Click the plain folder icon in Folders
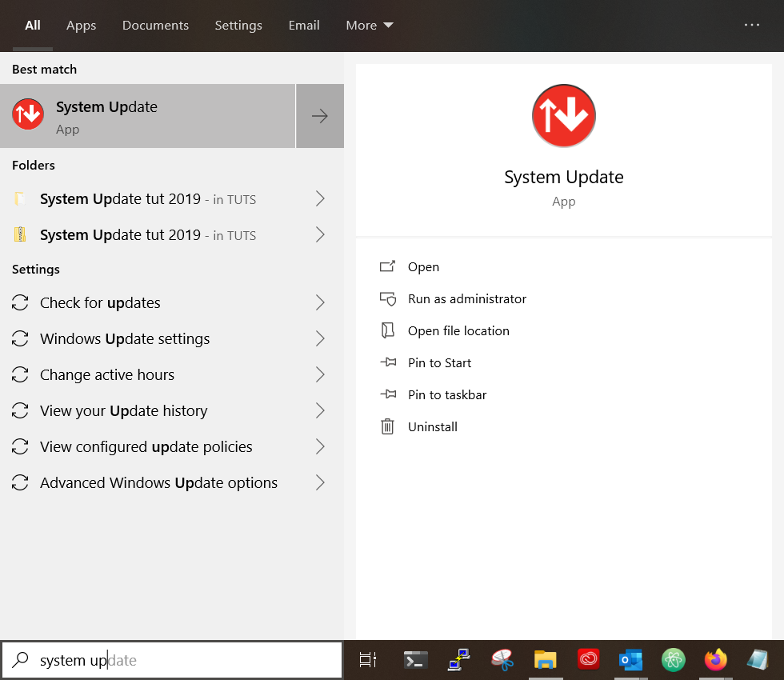The image size is (784, 680). click(x=20, y=198)
